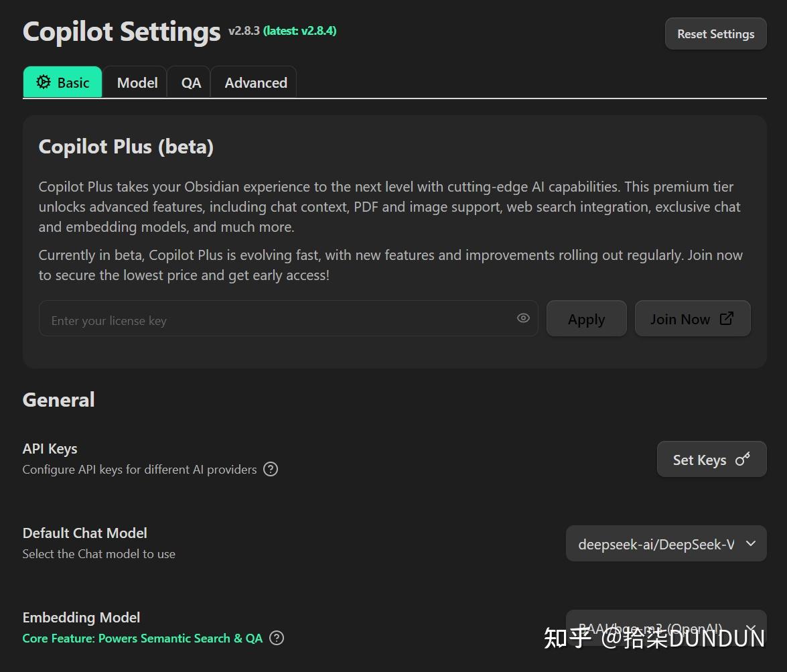The height and width of the screenshot is (672, 787).
Task: Click the help icon beside API Keys description
Action: tap(271, 469)
